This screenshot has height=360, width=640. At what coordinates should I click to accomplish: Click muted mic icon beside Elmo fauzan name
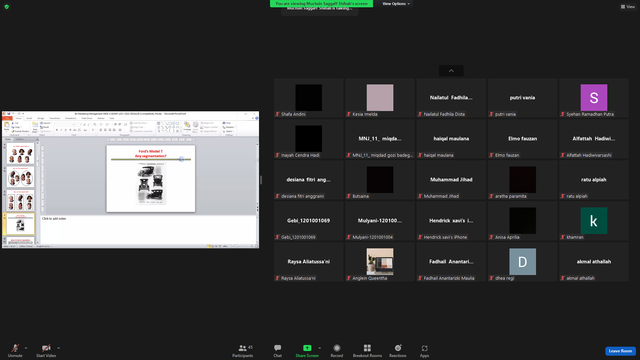(491, 155)
